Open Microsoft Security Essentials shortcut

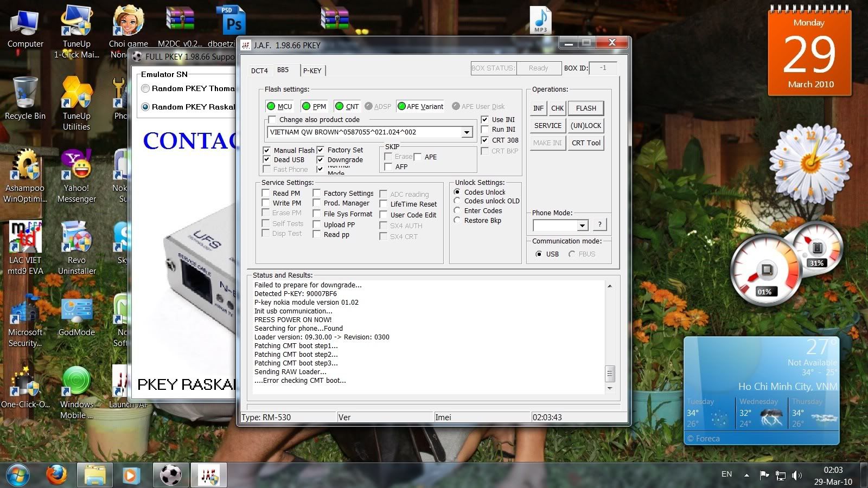[x=25, y=320]
